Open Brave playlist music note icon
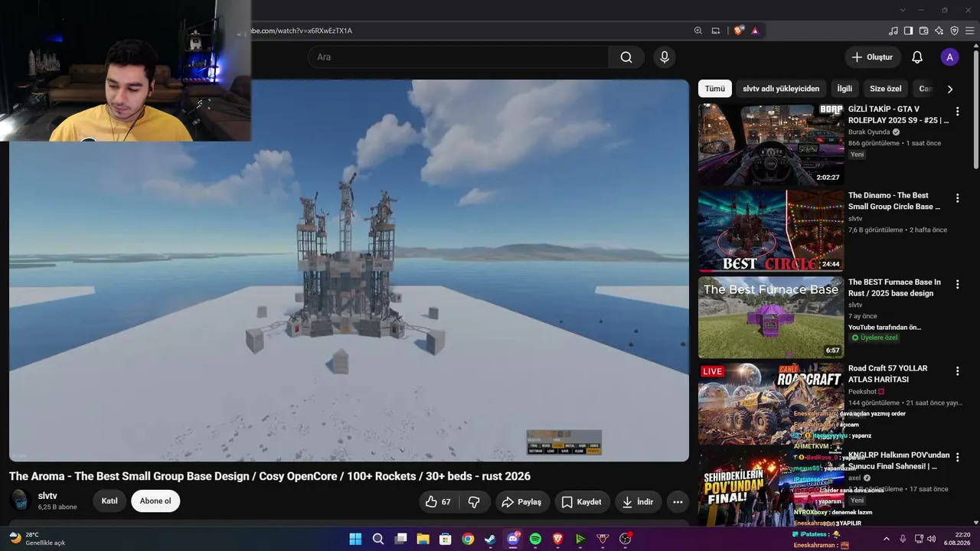This screenshot has width=980, height=551. coord(893,31)
